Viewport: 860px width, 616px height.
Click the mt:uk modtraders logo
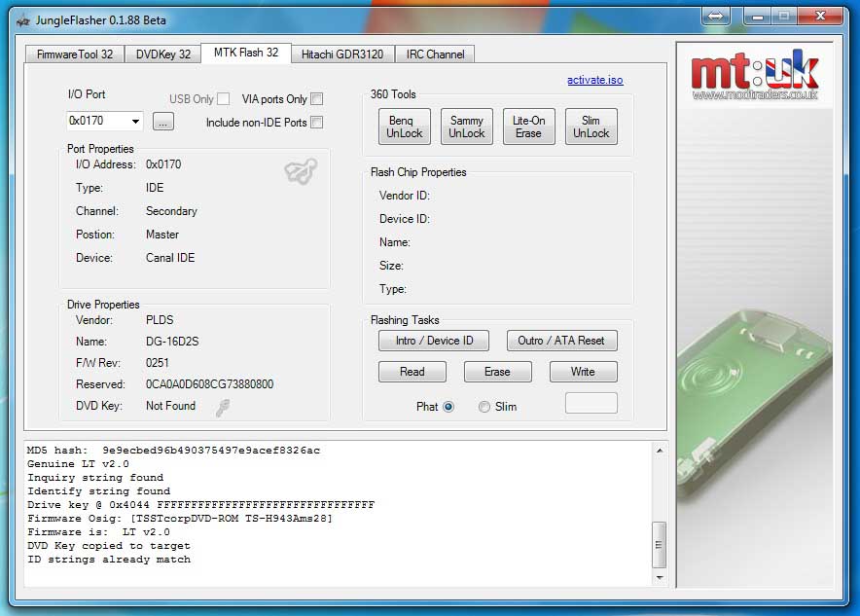click(755, 75)
